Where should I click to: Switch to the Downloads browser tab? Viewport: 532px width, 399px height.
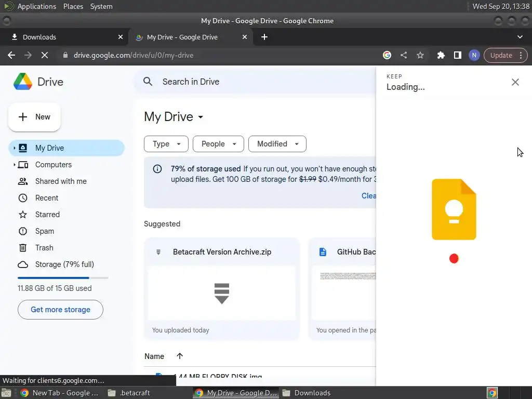(x=64, y=37)
